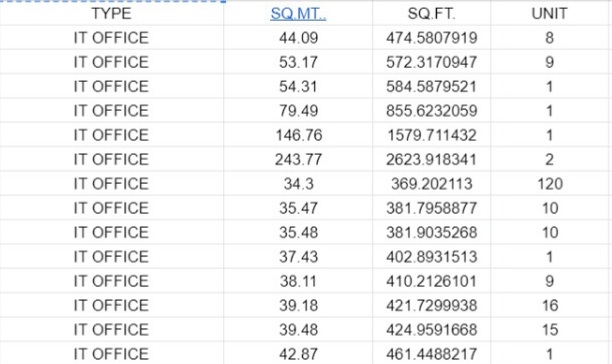612x364 pixels.
Task: Select cell with value 44.09
Action: coord(298,37)
